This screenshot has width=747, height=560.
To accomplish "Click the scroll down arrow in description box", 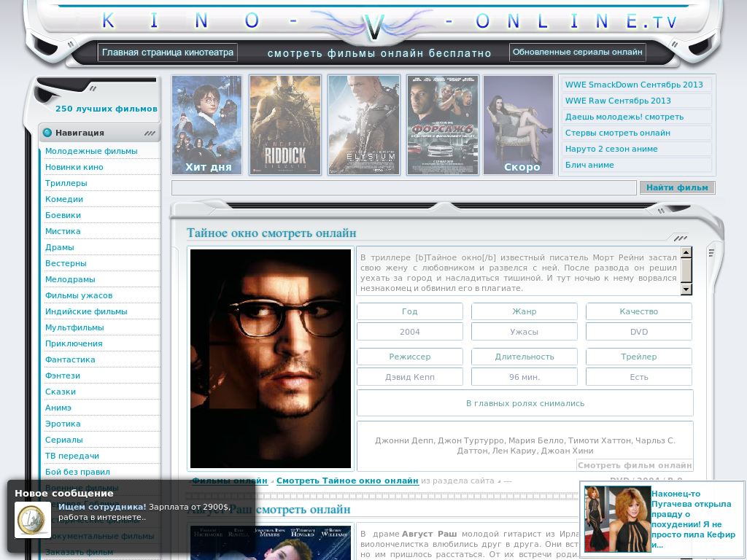I will (686, 289).
